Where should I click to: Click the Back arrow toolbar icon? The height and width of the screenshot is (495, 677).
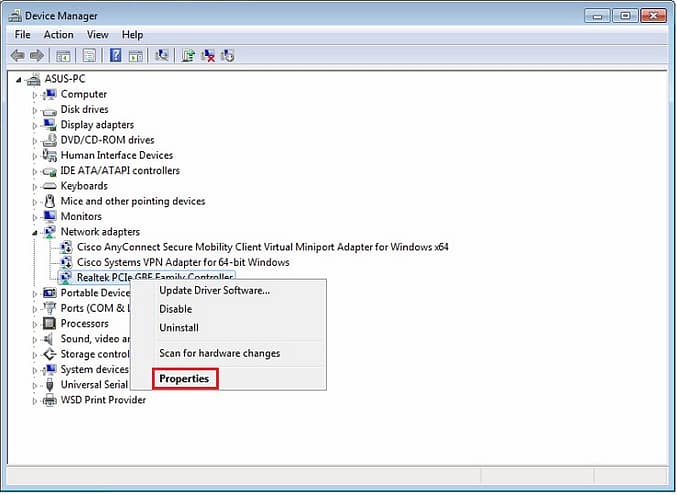coord(17,55)
